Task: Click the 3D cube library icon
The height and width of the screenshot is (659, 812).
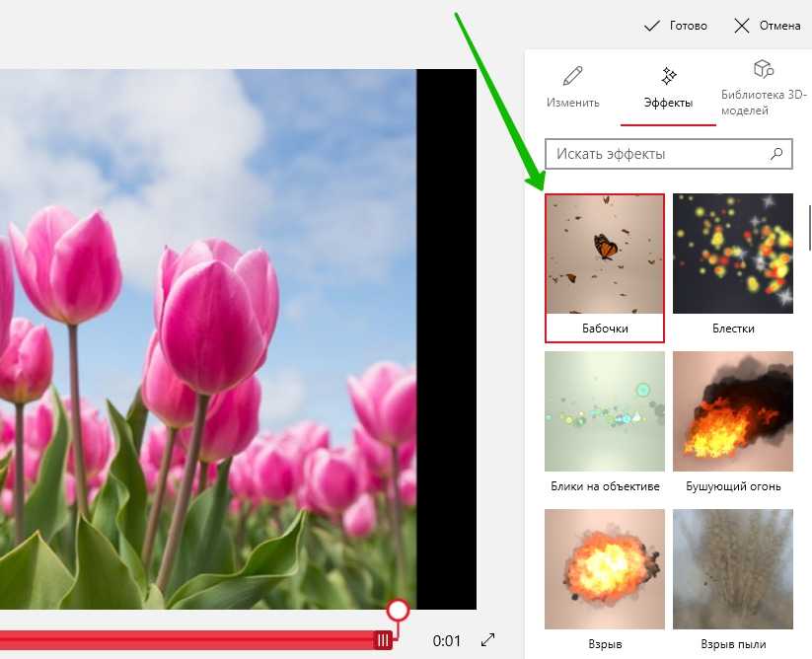Action: coord(763,69)
